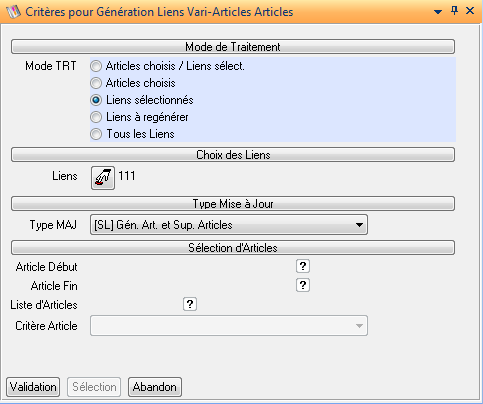Click the Validation button
This screenshot has height=404, width=483.
33,387
